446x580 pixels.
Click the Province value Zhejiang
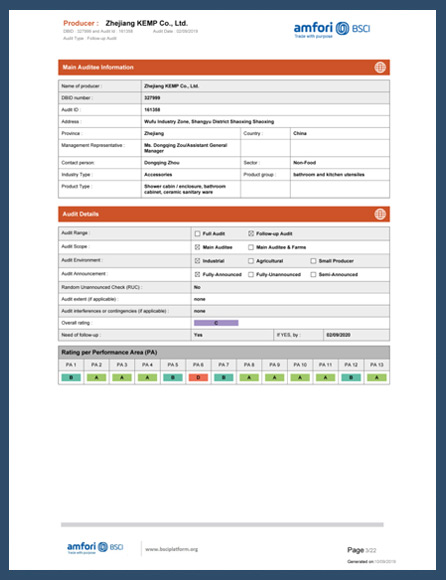coord(154,133)
